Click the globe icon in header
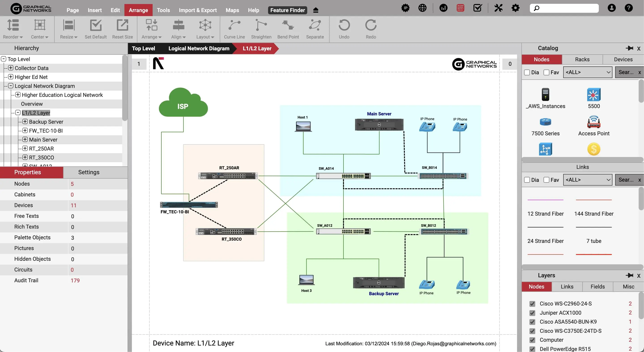This screenshot has height=352, width=644. [x=422, y=8]
